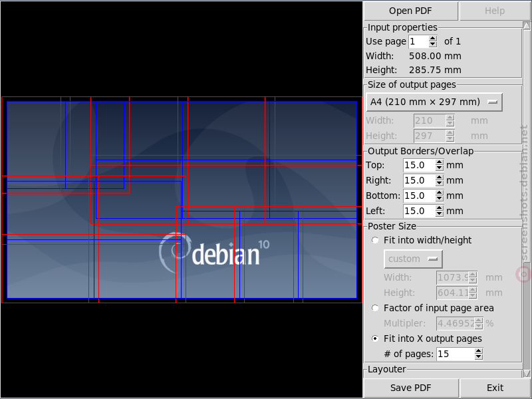Focus the Top border field

pos(420,165)
